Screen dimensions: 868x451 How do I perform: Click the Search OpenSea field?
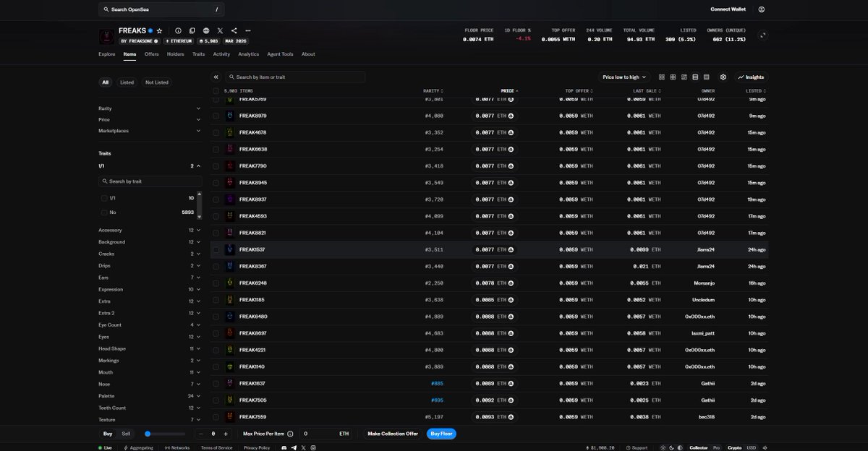[161, 9]
